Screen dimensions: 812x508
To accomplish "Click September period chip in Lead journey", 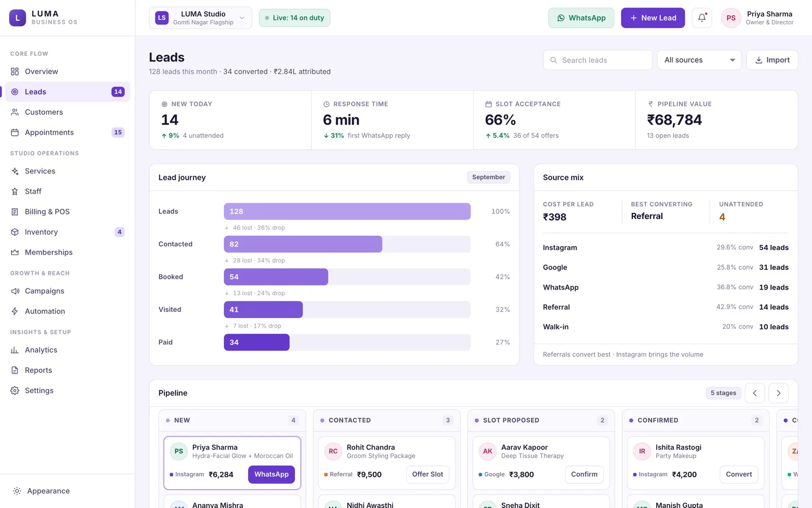I will (x=488, y=177).
